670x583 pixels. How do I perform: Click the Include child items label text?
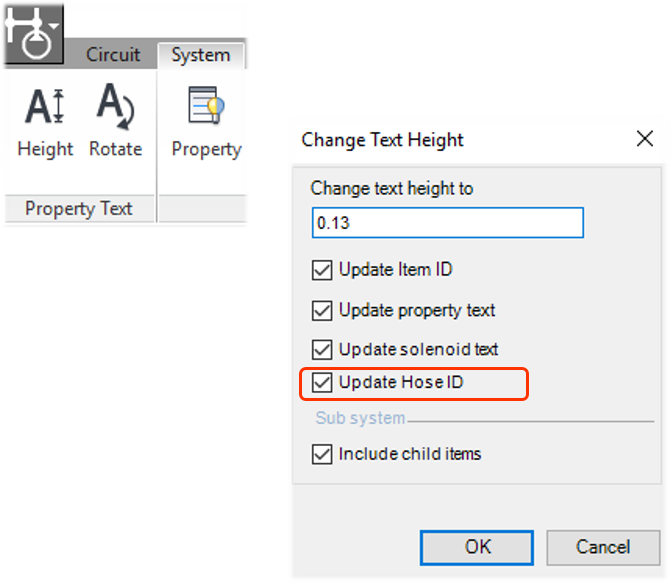(410, 453)
